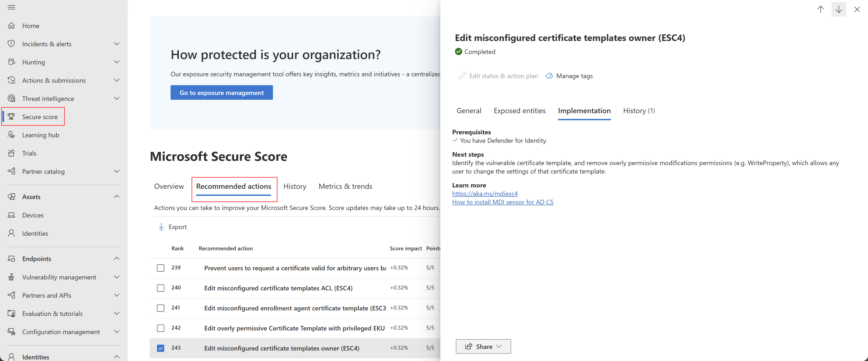Switch to Exposed entities tab
Image resolution: width=868 pixels, height=361 pixels.
click(519, 111)
